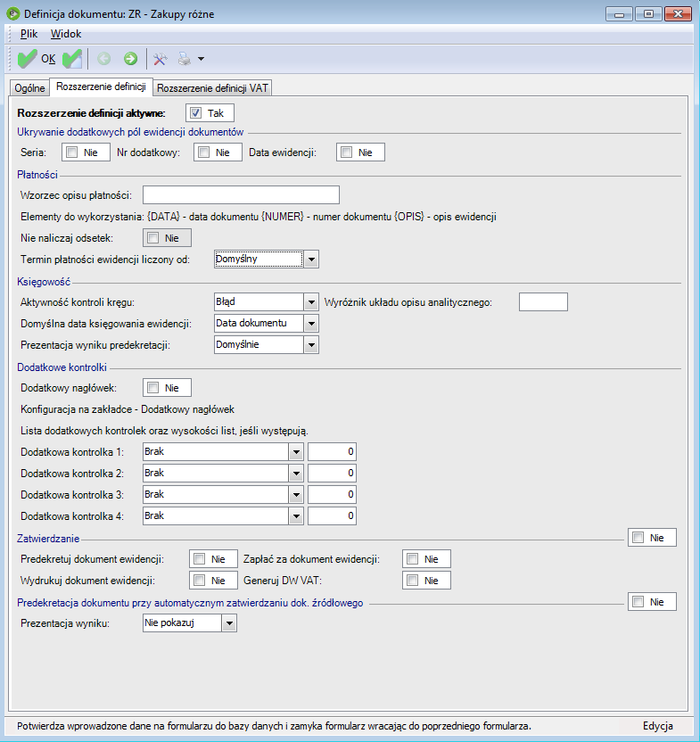Enable the Nie naliczaj odsetek checkbox
The height and width of the screenshot is (742, 700).
coord(152,238)
